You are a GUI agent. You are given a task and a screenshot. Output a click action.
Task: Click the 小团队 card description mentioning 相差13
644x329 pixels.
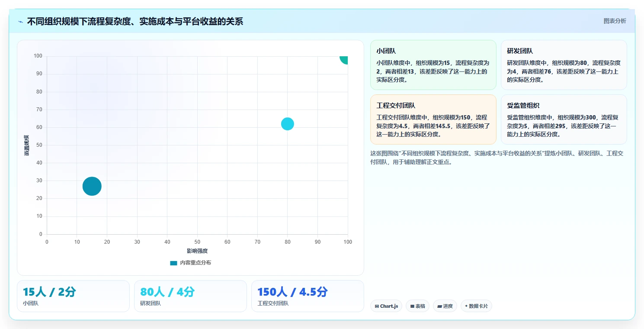click(x=433, y=71)
